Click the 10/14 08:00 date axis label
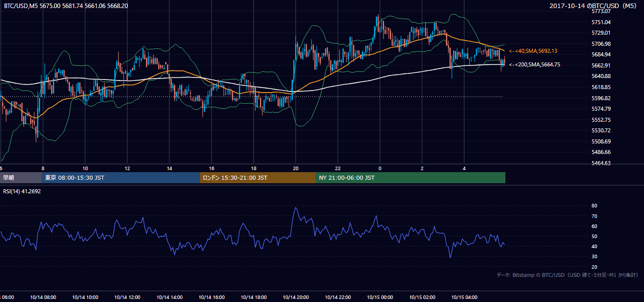Image resolution: width=644 pixels, height=302 pixels. point(43,297)
